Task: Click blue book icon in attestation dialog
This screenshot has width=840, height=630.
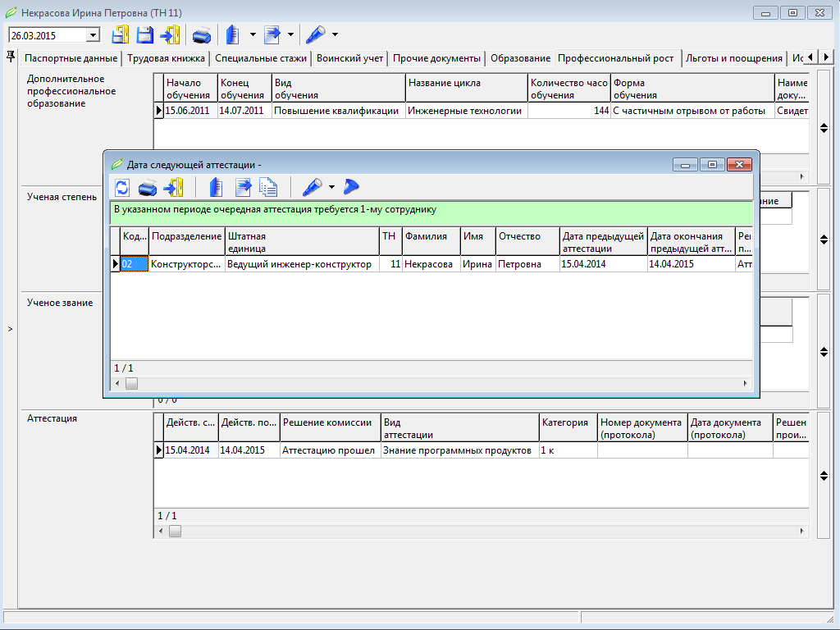Action: click(x=216, y=188)
